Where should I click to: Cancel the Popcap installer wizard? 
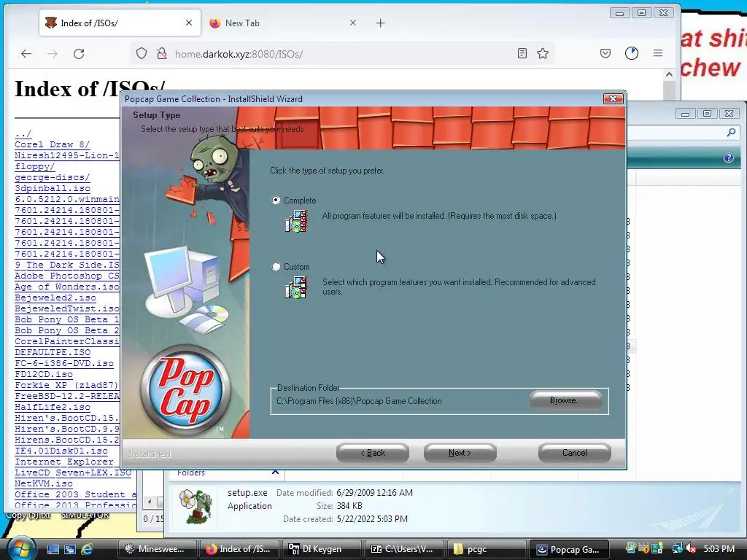575,453
